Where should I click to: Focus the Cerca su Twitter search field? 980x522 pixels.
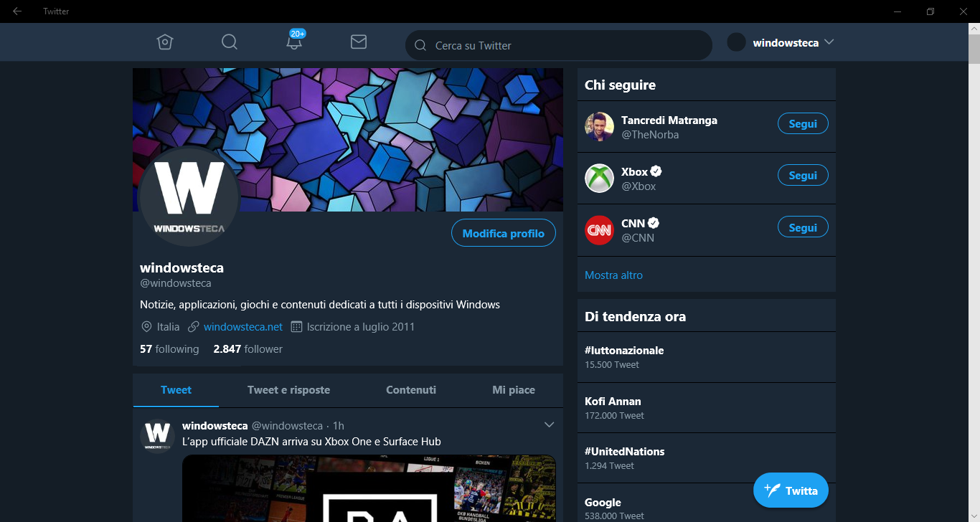point(559,45)
